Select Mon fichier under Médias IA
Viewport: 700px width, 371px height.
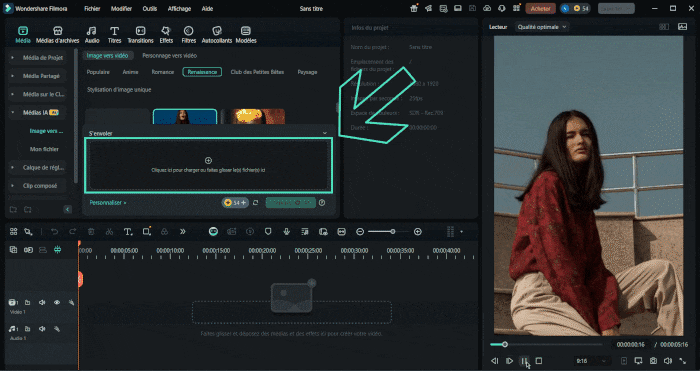coord(44,149)
